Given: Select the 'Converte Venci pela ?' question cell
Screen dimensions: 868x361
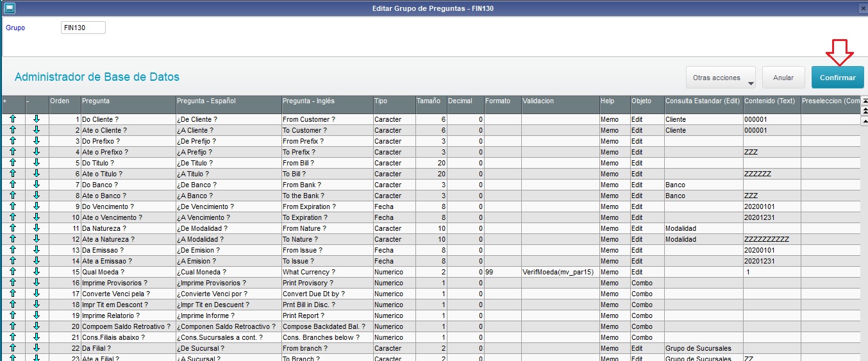Looking at the screenshot, I should [x=128, y=294].
